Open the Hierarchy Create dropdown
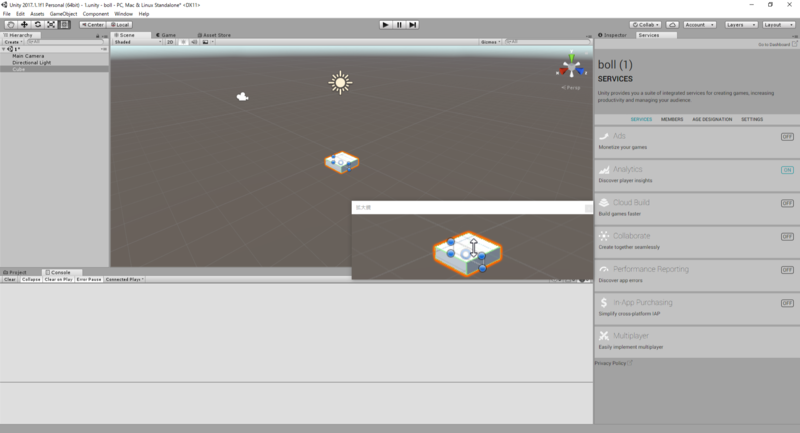 click(x=13, y=42)
